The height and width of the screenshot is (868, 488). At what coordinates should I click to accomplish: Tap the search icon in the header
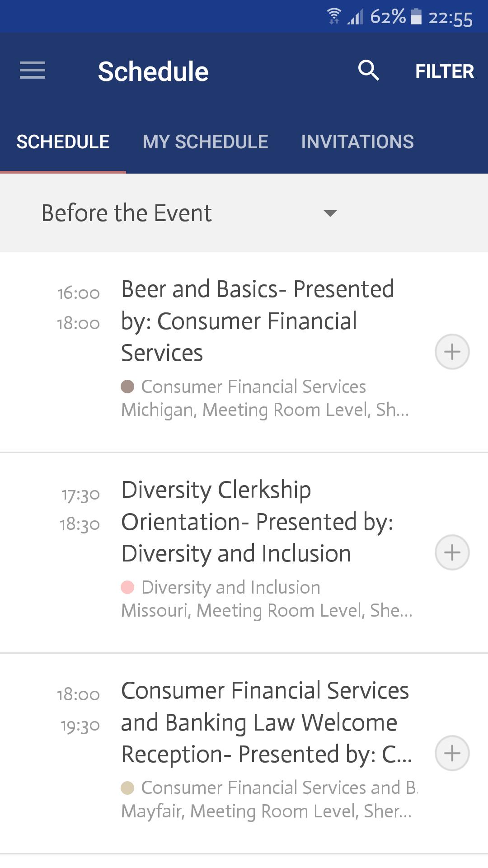[369, 71]
